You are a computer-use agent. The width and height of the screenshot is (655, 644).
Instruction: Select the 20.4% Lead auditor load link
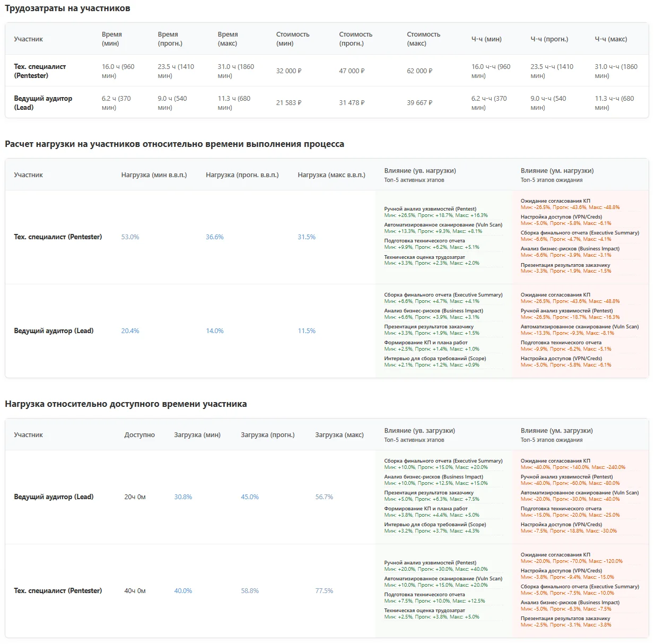click(130, 331)
